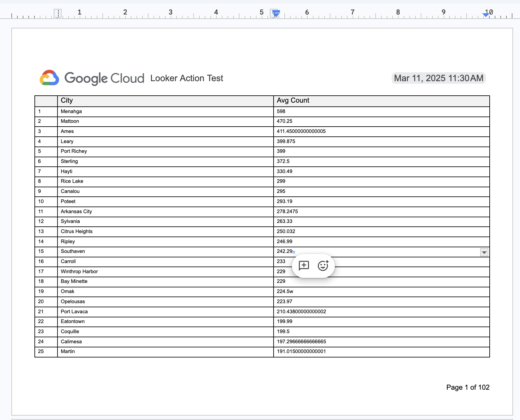Click the Carroll city cell
Image resolution: width=520 pixels, height=420 pixels.
point(165,261)
